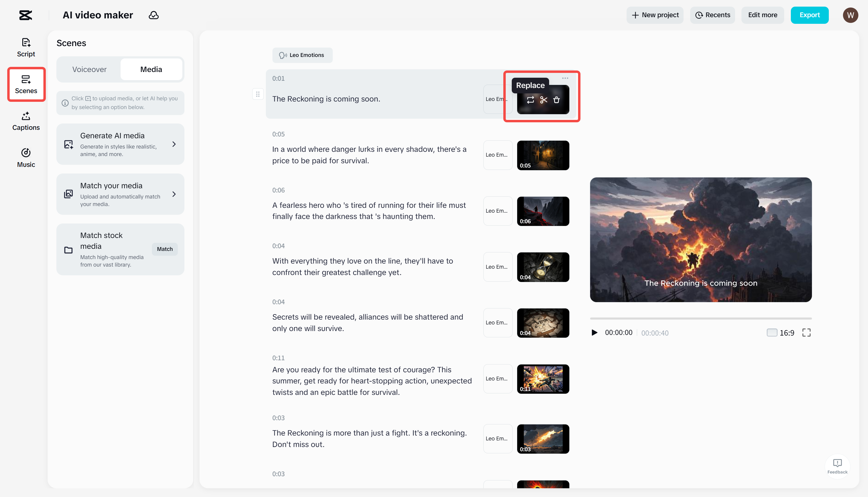This screenshot has width=868, height=497.
Task: Select the Script panel icon
Action: pos(26,47)
